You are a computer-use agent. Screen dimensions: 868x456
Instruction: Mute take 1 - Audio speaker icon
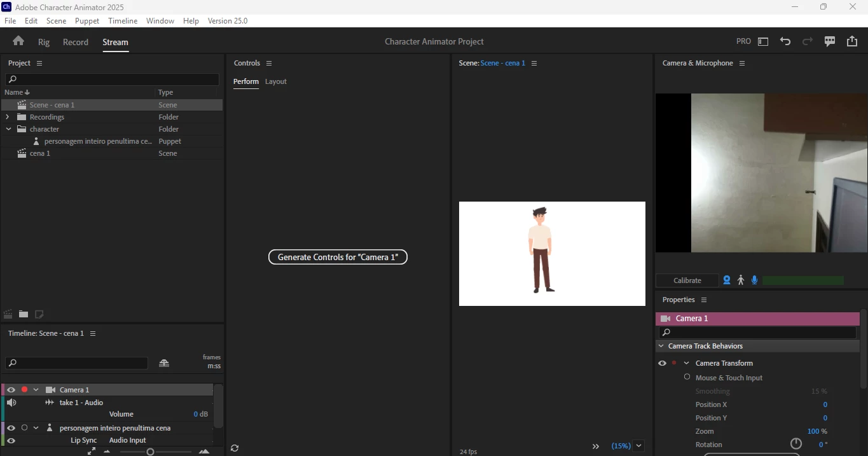11,403
